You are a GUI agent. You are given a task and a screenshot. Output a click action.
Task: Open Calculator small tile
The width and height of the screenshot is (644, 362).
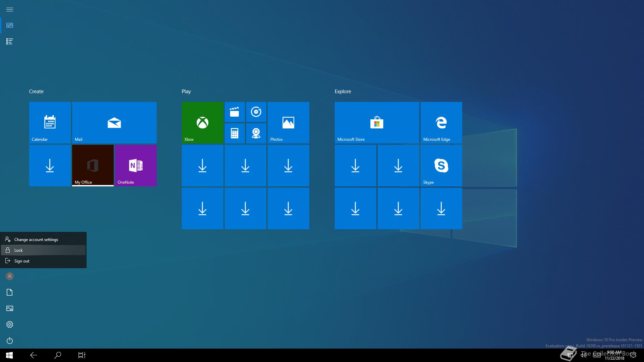[x=235, y=133]
